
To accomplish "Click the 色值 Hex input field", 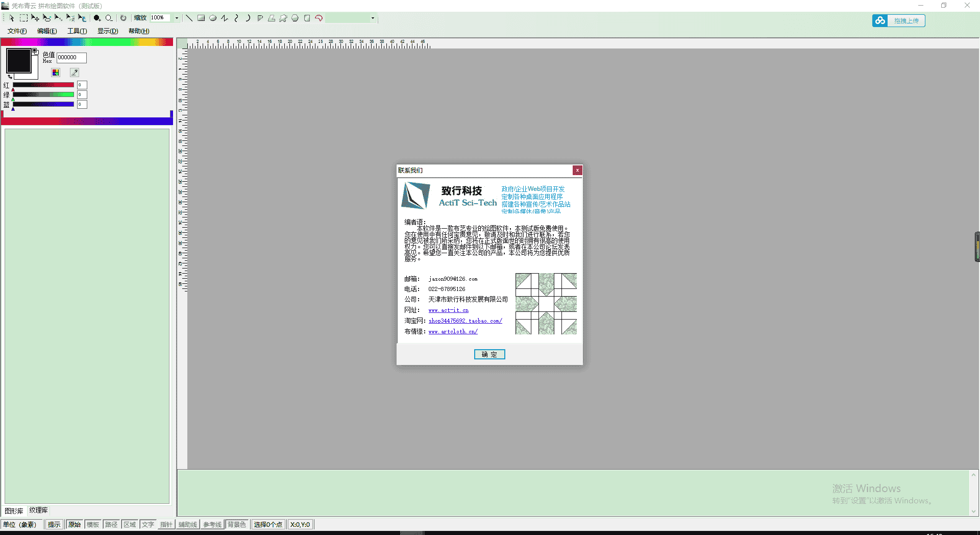I will click(x=71, y=58).
